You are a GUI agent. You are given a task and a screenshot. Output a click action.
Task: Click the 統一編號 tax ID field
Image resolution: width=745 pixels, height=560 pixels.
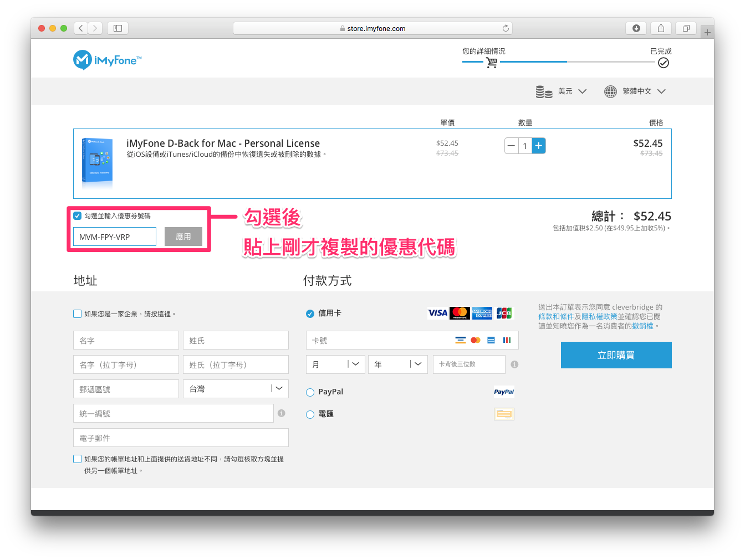(174, 413)
